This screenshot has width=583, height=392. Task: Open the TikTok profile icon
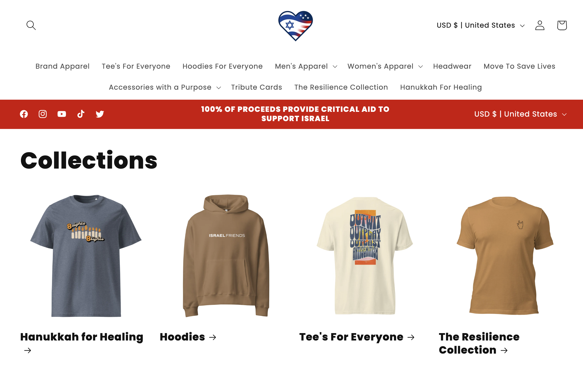(81, 114)
